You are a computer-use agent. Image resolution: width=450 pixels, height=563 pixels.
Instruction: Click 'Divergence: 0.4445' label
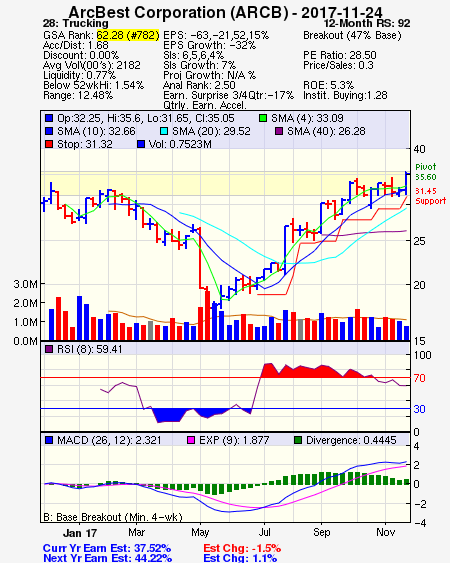coord(351,440)
